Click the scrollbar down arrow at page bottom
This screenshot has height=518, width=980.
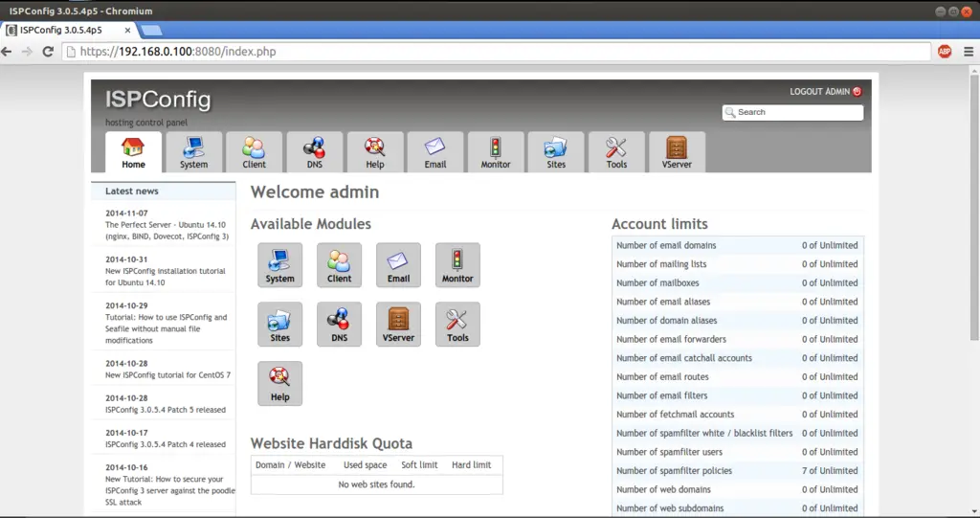point(974,511)
